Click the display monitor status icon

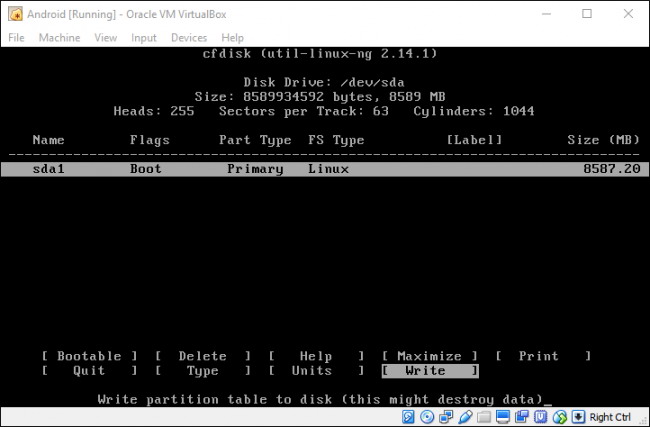(503, 417)
